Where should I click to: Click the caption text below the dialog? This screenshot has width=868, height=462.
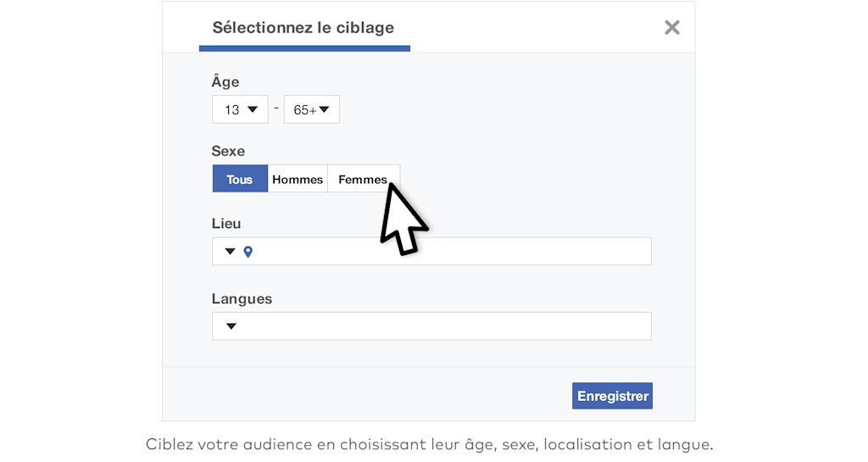click(430, 444)
